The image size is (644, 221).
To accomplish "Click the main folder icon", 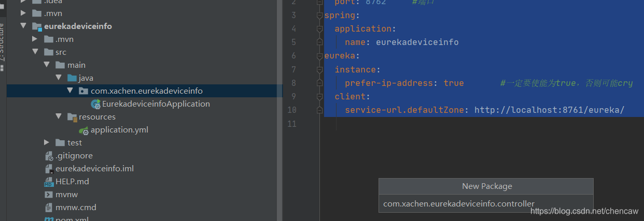I will point(60,65).
